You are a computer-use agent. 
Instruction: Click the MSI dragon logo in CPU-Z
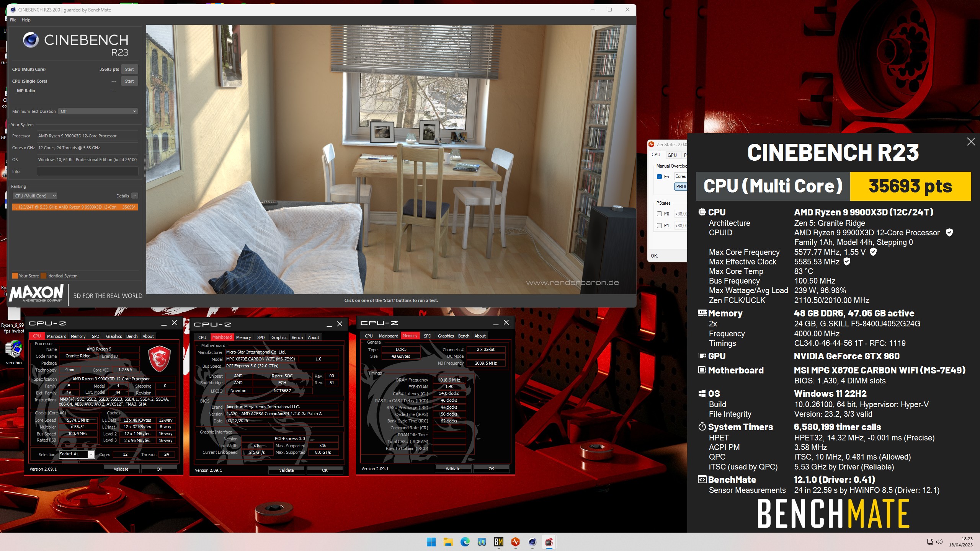click(x=159, y=359)
